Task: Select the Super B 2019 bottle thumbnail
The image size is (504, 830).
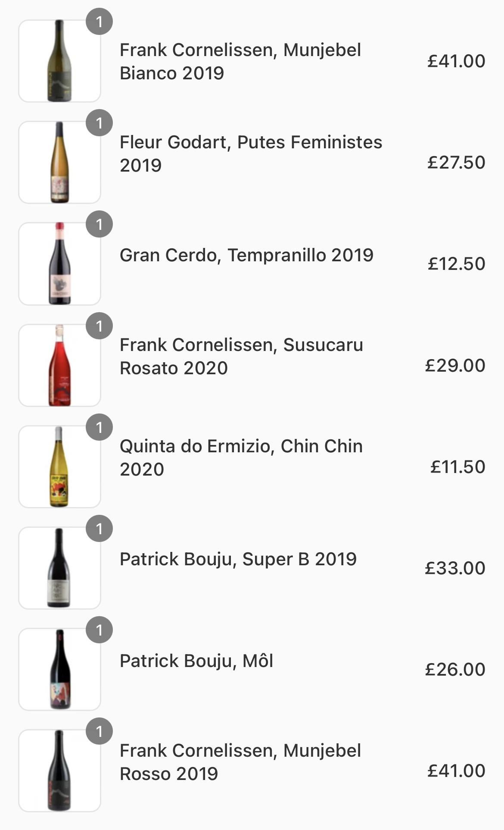Action: pos(59,568)
